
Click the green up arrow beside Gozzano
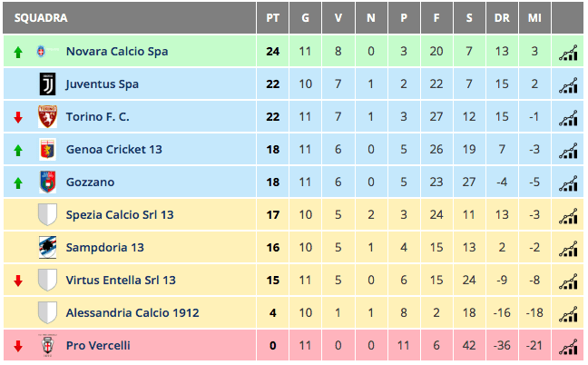[17, 182]
